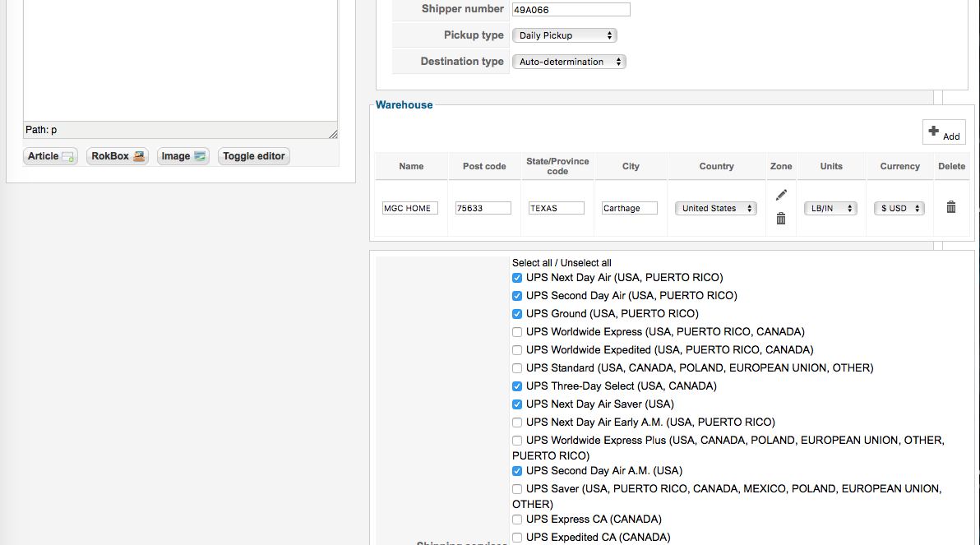
Task: Uncheck UPS Ground checkbox
Action: click(517, 314)
